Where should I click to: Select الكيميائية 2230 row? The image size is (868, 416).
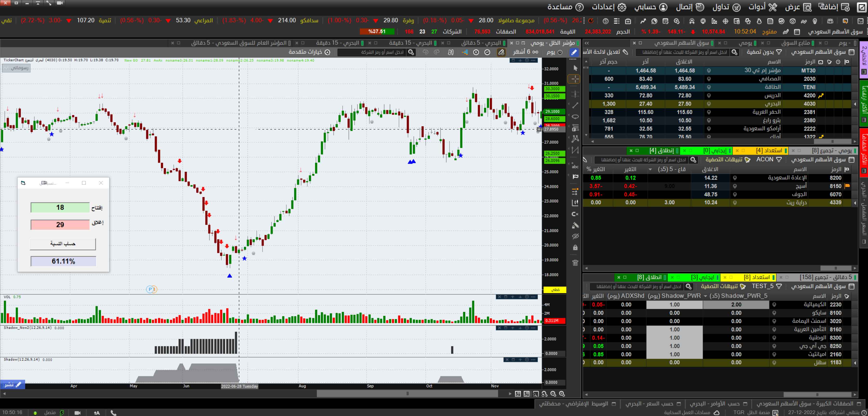[x=720, y=304]
